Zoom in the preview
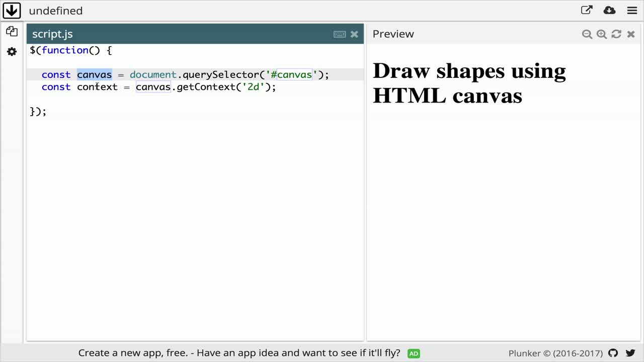This screenshot has height=362, width=644. (x=601, y=34)
